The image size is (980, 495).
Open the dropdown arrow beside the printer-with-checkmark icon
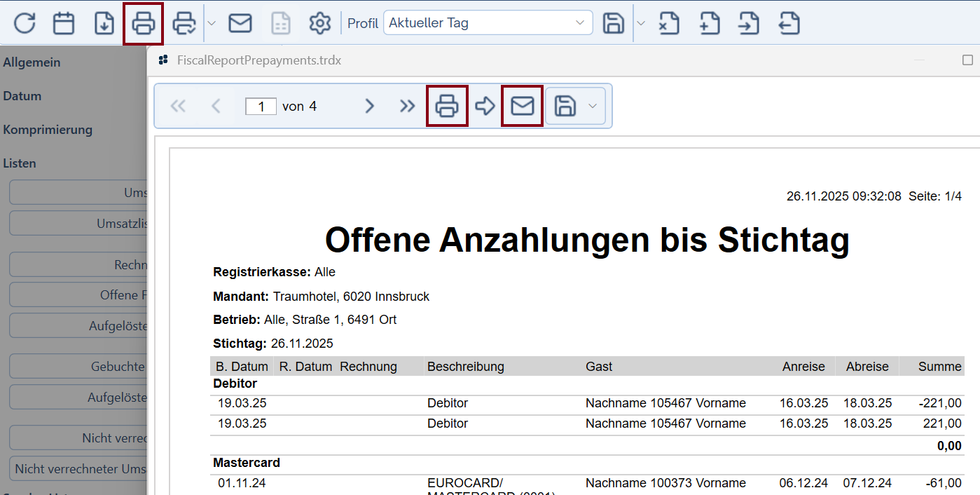click(212, 23)
